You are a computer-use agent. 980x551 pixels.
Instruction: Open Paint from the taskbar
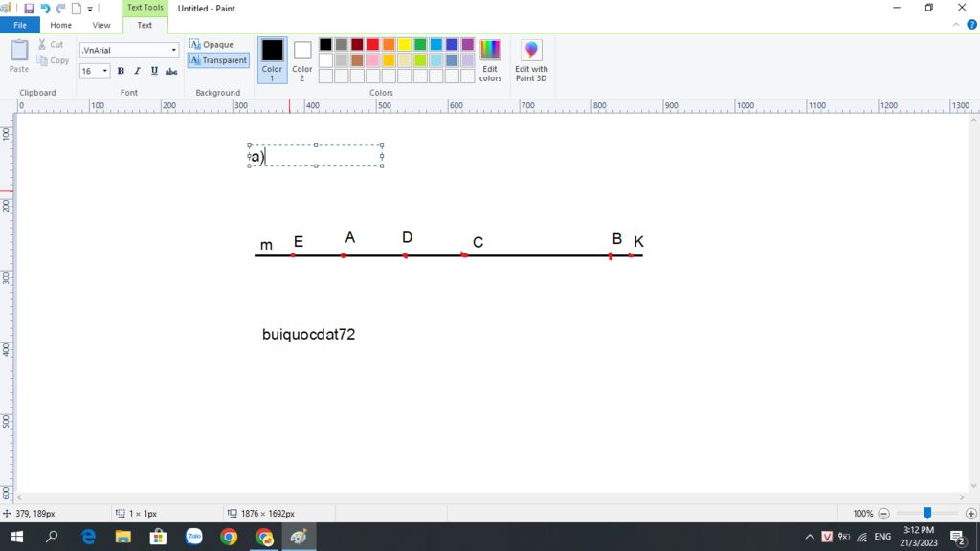point(298,536)
